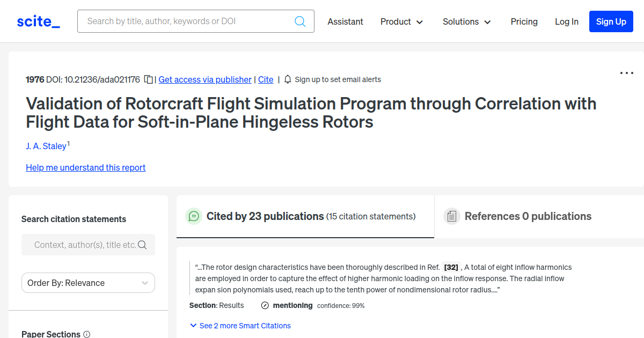Screen dimensions: 644x338
Task: Click the info icon beside Paper Sections
Action: [x=86, y=334]
